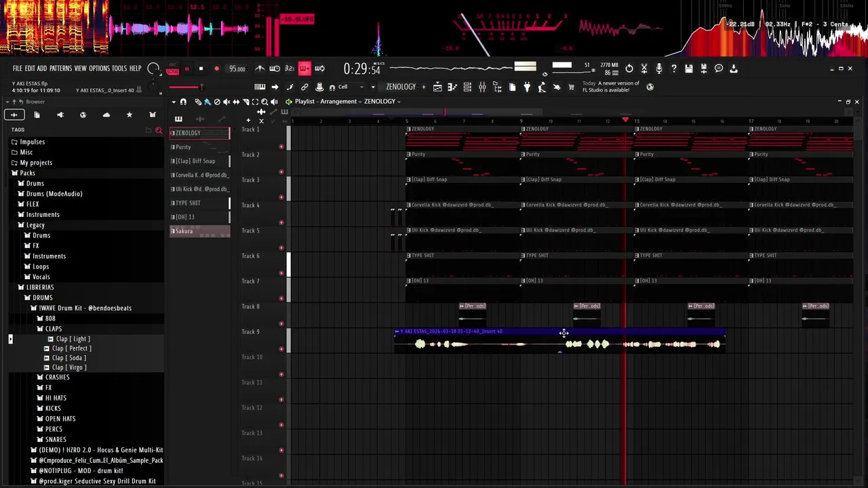Collapse the LIBRERIAS folder

click(40, 287)
